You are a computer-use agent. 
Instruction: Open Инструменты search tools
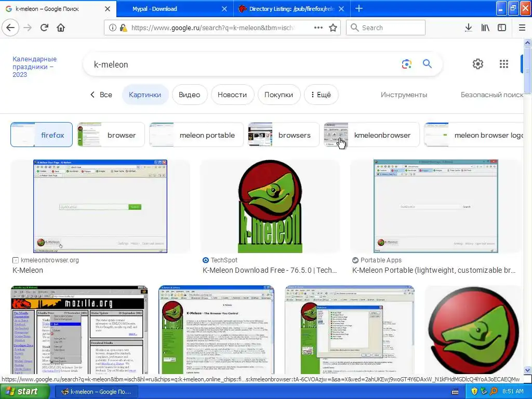[x=404, y=95]
